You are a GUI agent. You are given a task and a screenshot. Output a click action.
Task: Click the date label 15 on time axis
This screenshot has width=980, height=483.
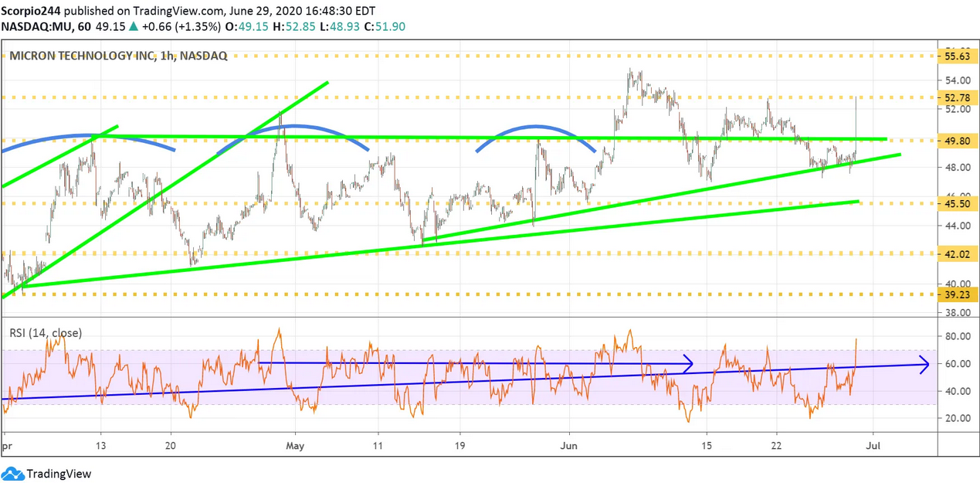tap(706, 446)
